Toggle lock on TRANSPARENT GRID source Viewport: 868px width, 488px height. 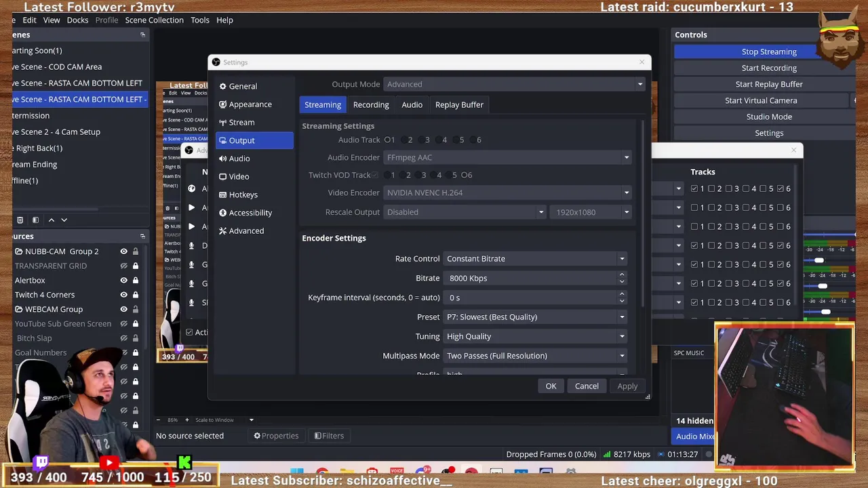tap(136, 266)
